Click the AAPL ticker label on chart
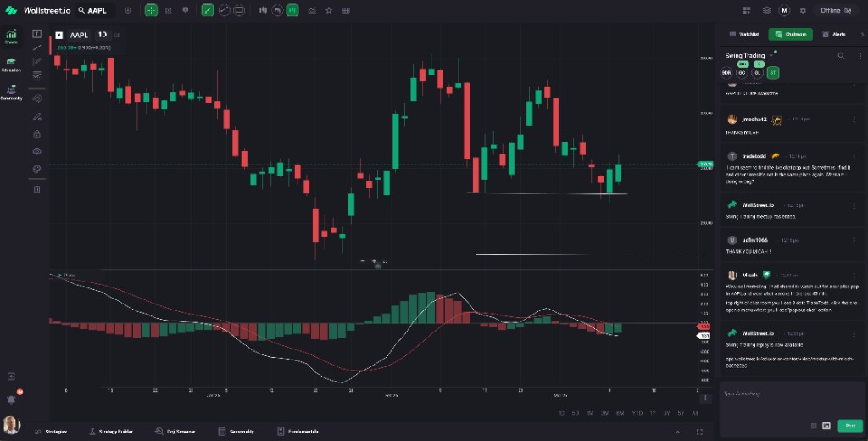The image size is (868, 441). click(79, 35)
